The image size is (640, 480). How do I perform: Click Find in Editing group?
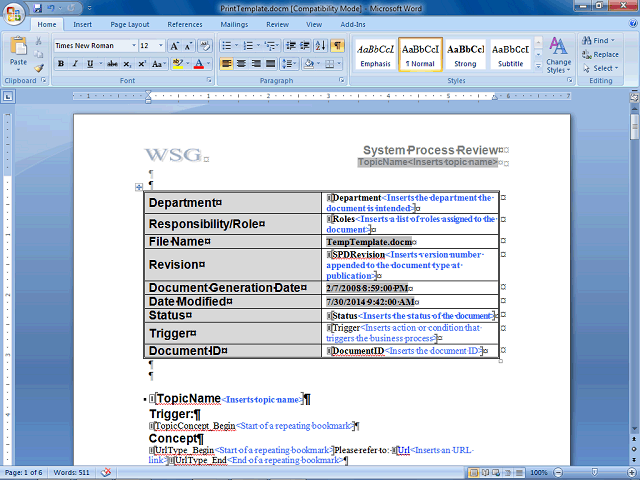coord(598,40)
